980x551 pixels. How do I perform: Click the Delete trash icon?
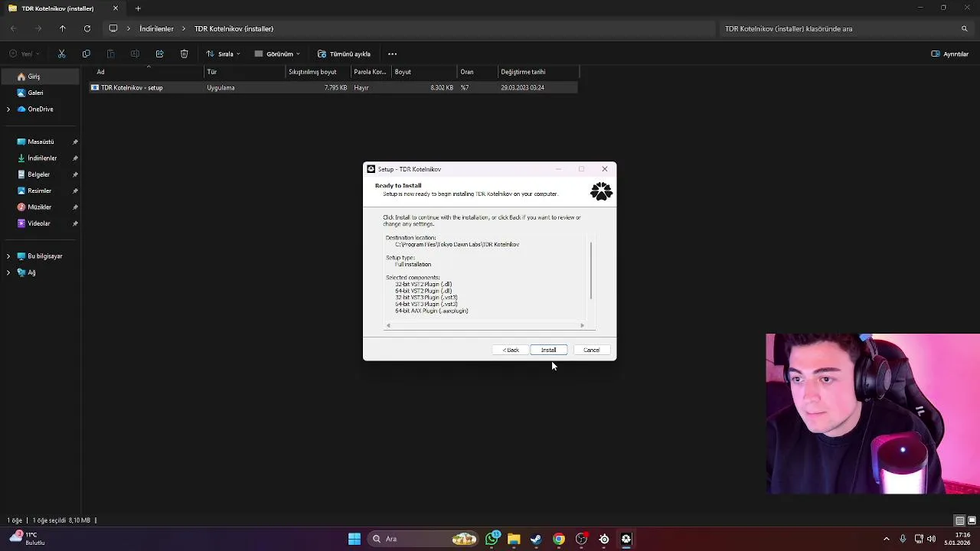[x=184, y=54]
